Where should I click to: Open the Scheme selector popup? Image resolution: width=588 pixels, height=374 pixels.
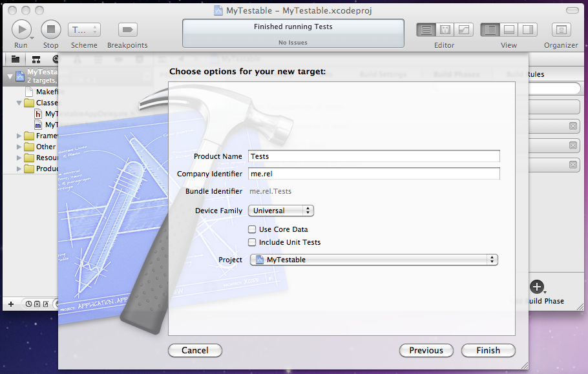(85, 30)
